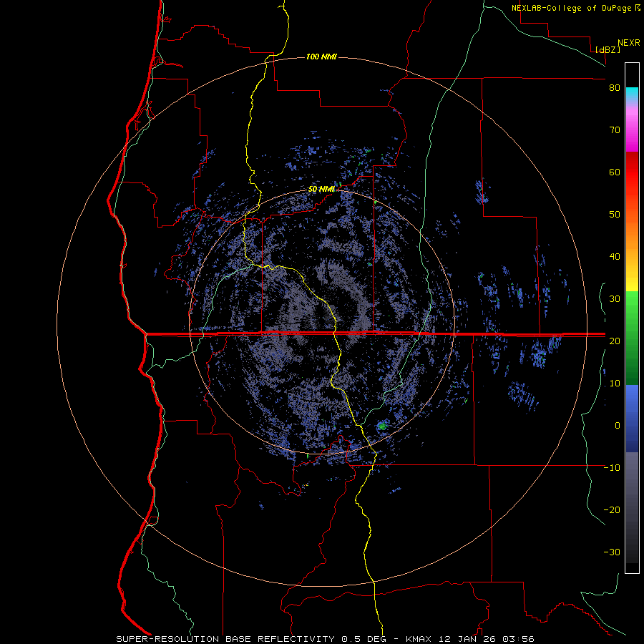Click the NEXR label above the color scale
This screenshot has height=644, width=644.
629,43
